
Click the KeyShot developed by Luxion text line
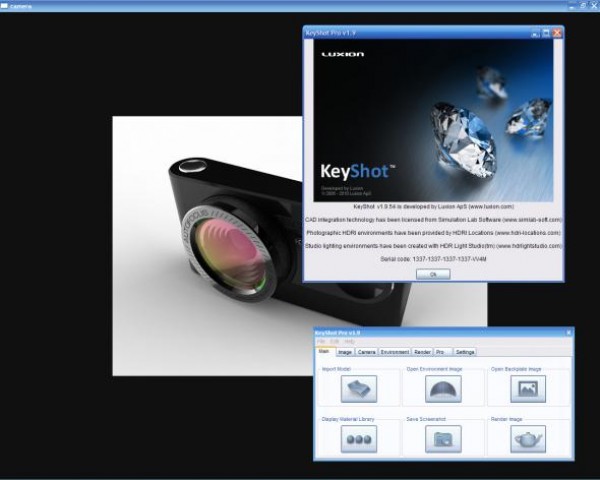coord(433,206)
